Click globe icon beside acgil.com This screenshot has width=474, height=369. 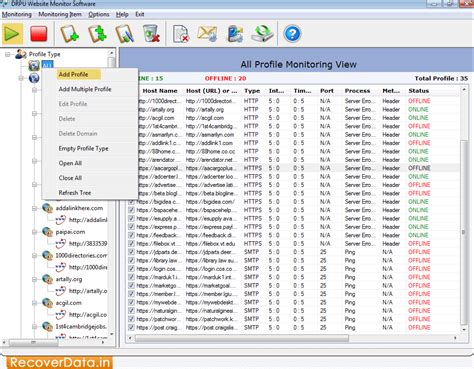click(x=48, y=303)
